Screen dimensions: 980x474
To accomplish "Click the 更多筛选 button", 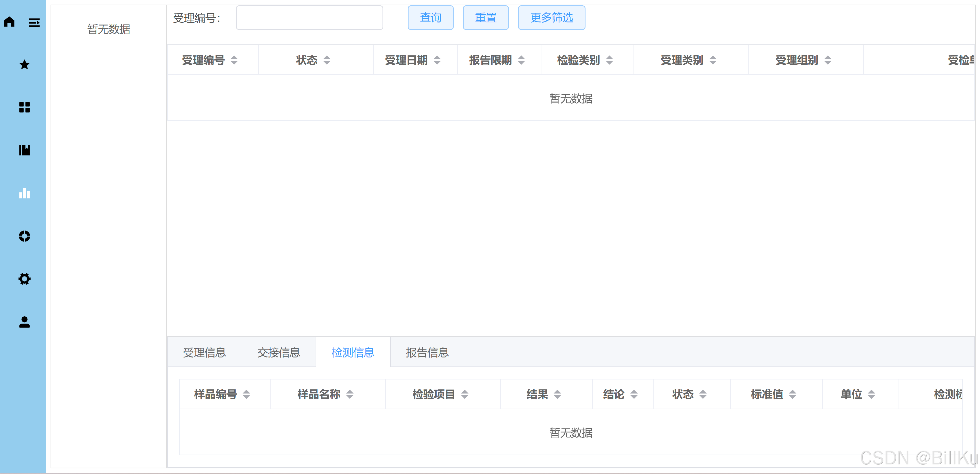I will click(x=551, y=18).
